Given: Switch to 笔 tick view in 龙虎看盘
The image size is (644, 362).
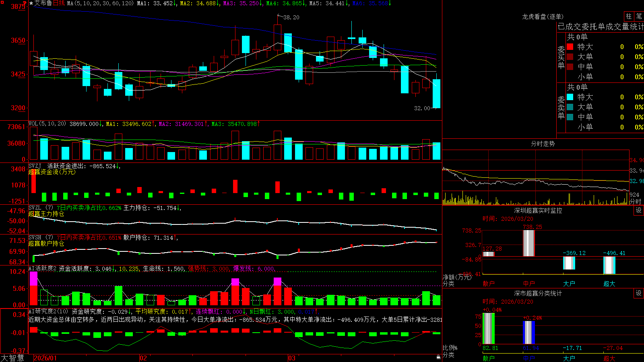Looking at the screenshot, I should (639, 16).
